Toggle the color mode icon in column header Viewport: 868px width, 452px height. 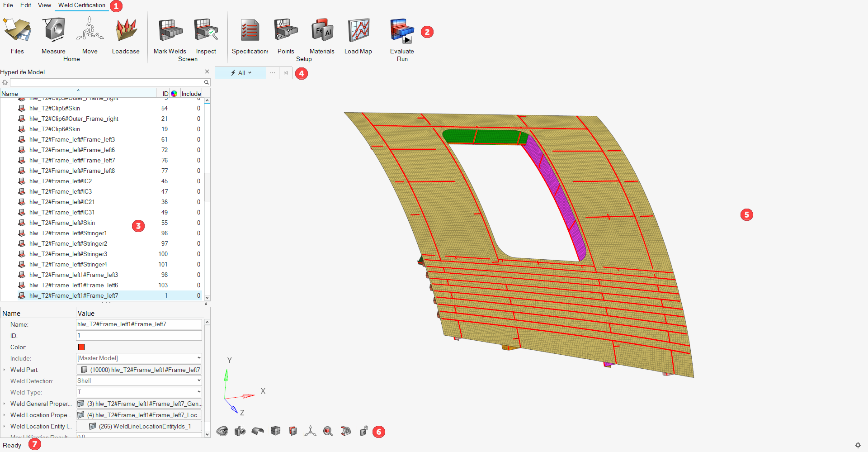[x=174, y=94]
